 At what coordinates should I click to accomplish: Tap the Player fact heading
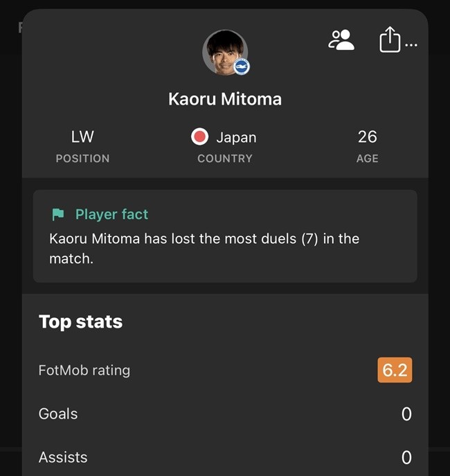click(x=111, y=215)
